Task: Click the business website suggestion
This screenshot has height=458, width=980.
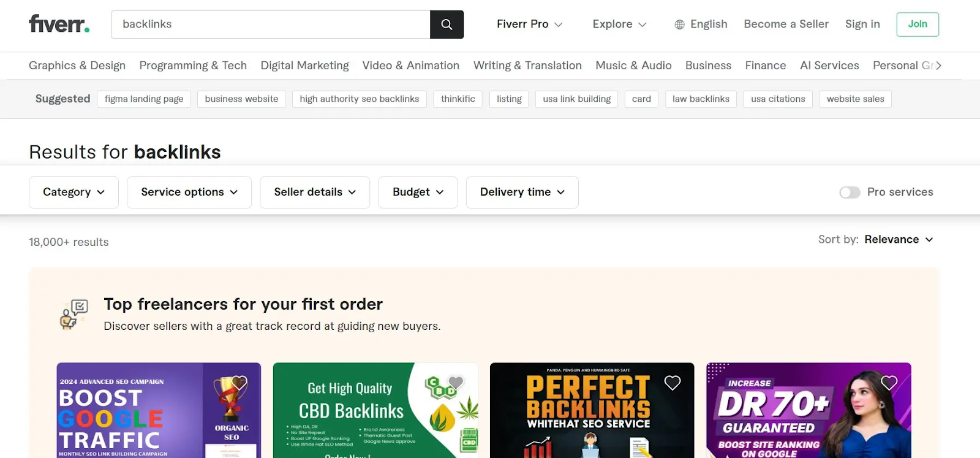Action: click(x=241, y=99)
